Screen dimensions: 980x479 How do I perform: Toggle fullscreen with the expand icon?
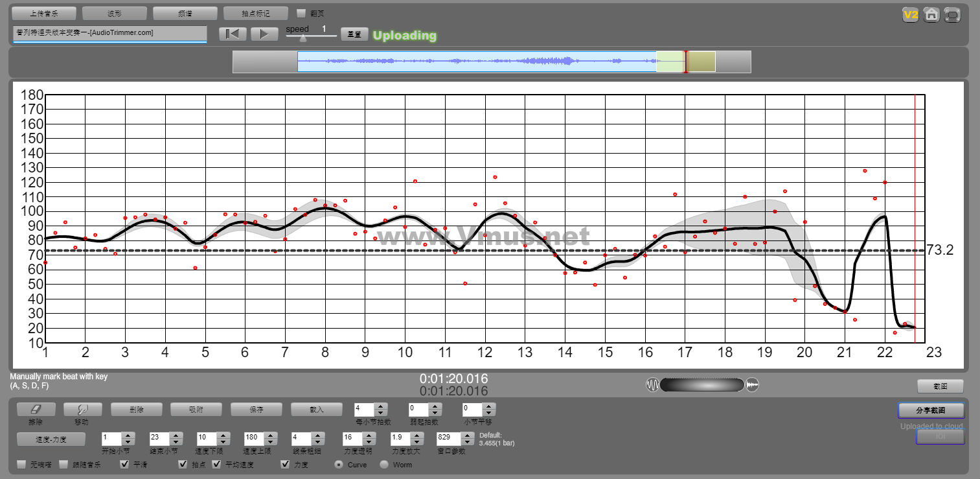(952, 15)
